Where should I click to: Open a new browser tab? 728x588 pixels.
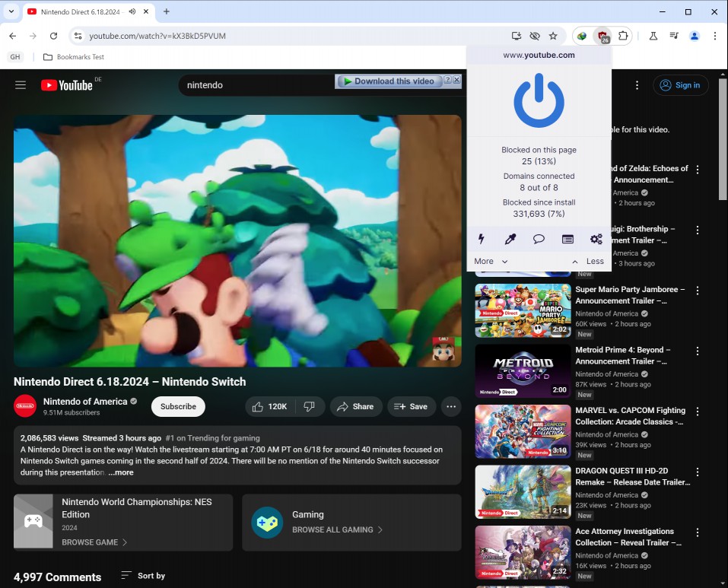(x=166, y=11)
